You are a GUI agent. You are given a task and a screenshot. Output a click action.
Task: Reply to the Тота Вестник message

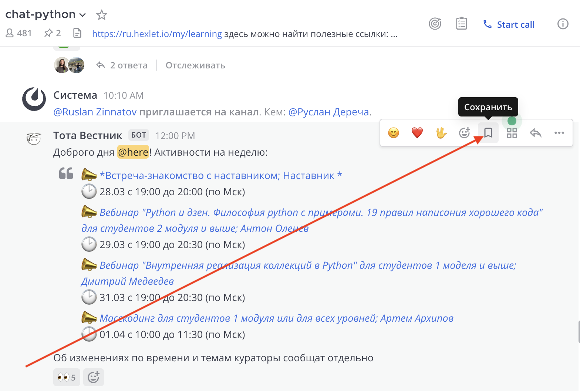536,133
